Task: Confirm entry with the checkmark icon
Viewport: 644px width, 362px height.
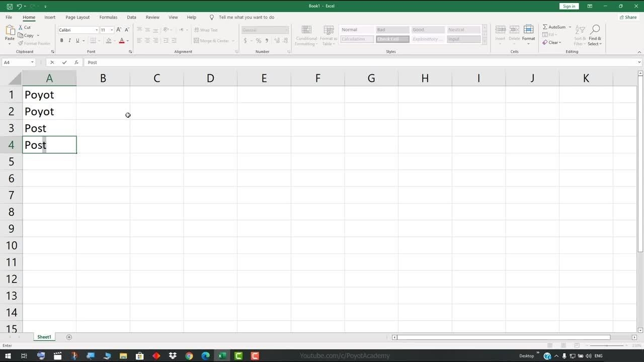Action: [x=64, y=62]
